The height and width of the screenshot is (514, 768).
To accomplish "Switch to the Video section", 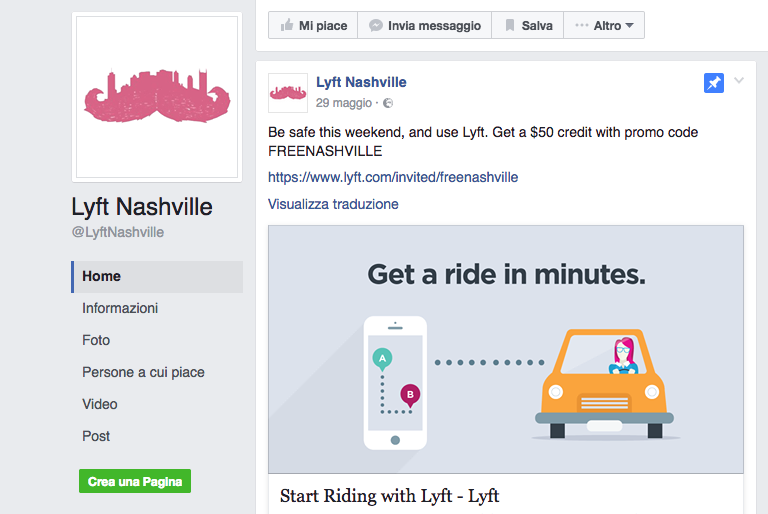I will [100, 404].
